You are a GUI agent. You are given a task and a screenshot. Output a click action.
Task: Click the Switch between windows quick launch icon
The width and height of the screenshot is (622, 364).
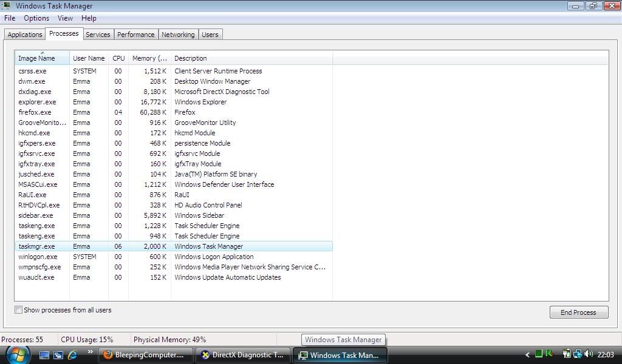coord(58,355)
